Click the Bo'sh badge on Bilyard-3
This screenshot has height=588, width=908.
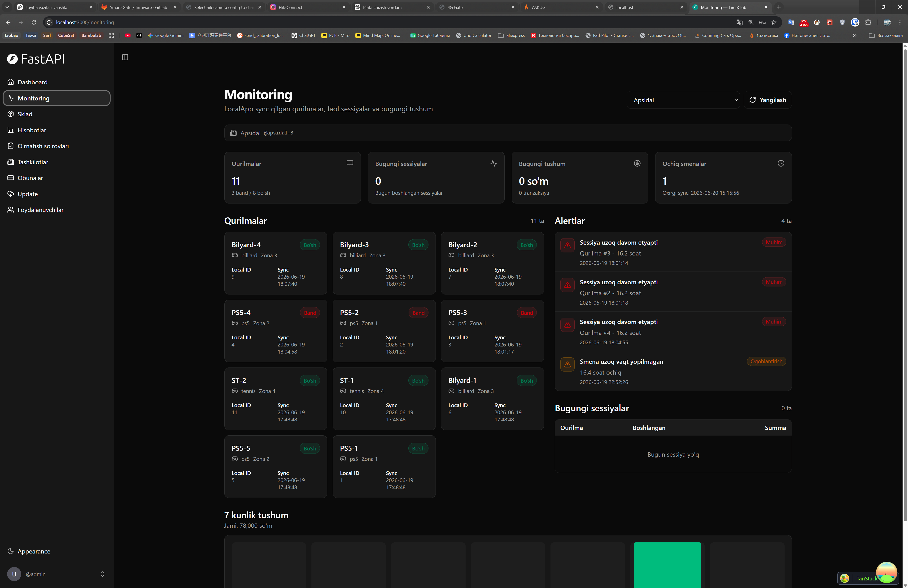(x=418, y=245)
